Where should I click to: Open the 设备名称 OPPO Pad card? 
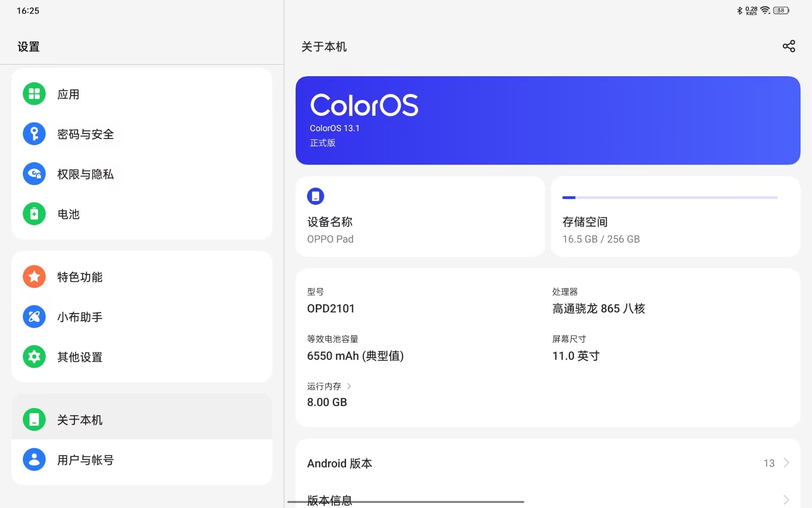(420, 217)
